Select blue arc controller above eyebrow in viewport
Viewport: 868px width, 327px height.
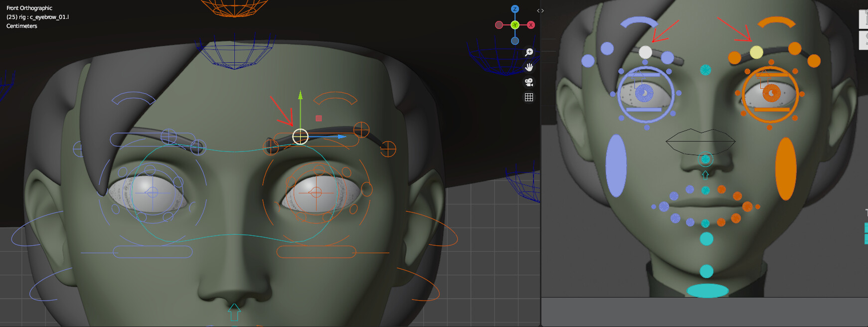click(x=133, y=98)
